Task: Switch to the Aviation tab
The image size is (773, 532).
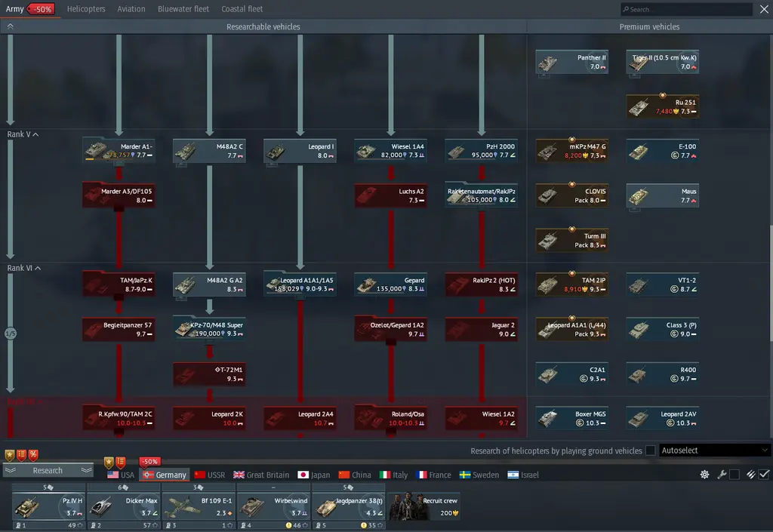Action: tap(131, 9)
